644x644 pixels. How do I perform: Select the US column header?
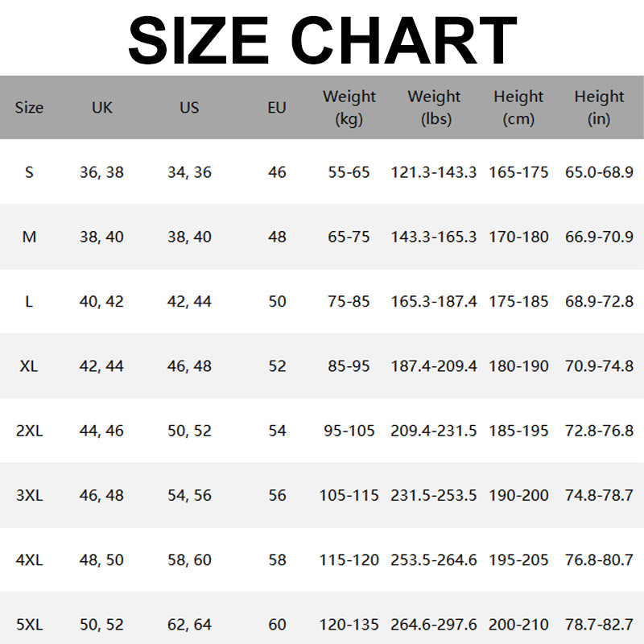point(189,107)
